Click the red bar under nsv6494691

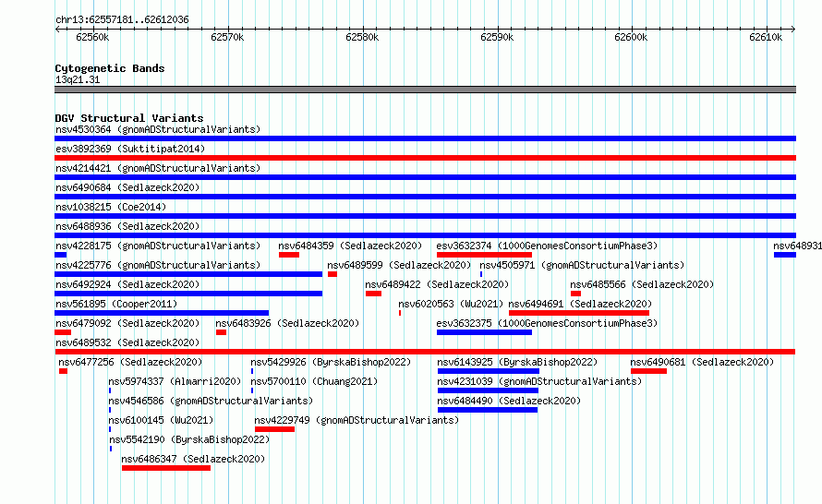tap(579, 313)
